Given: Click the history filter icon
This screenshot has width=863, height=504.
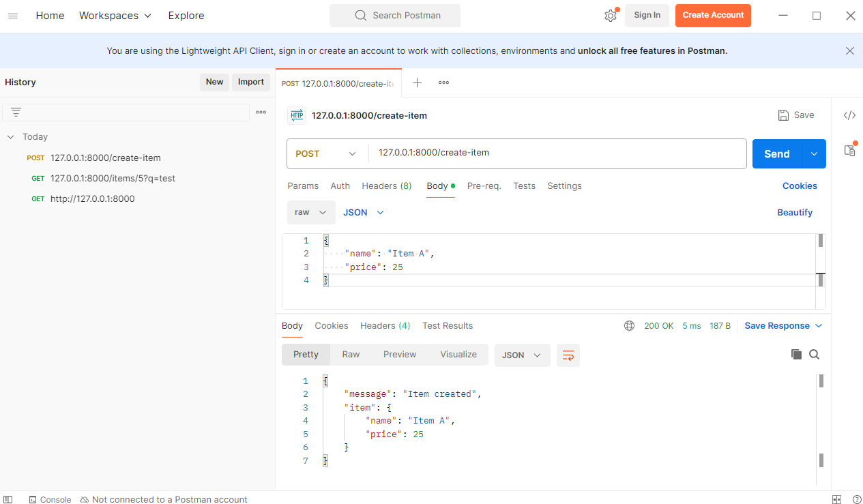Looking at the screenshot, I should pyautogui.click(x=16, y=113).
